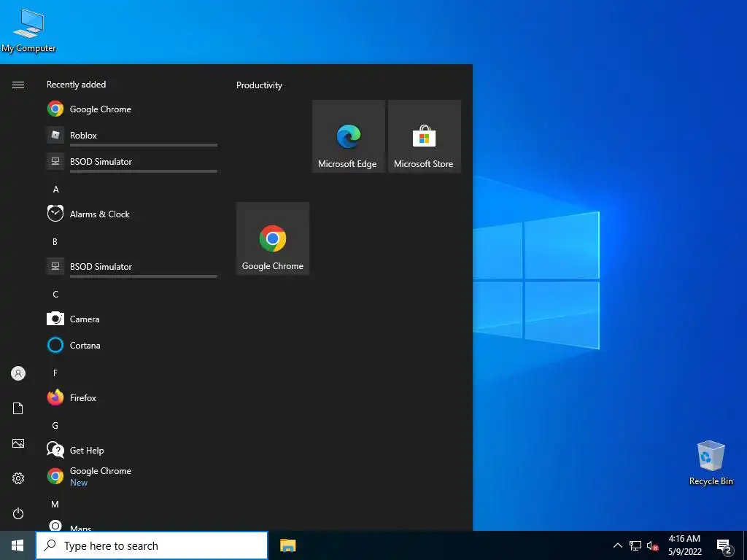Click the Windows Start button
The height and width of the screenshot is (560, 747).
[x=18, y=545]
